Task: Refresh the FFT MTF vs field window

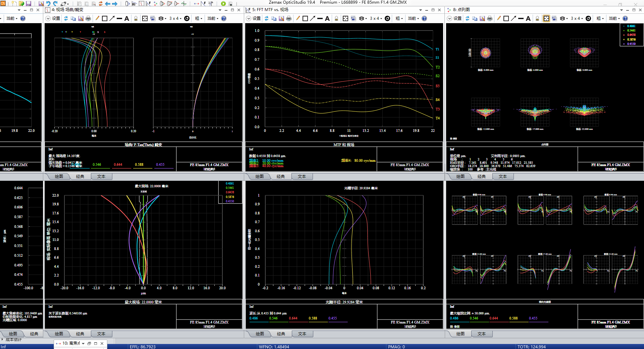Action: [267, 18]
